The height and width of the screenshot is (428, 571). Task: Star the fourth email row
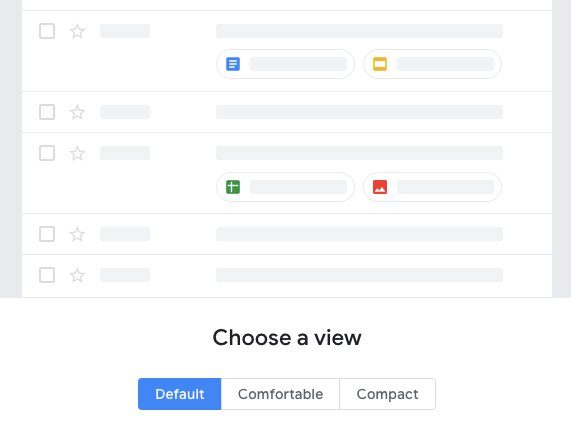pos(77,234)
